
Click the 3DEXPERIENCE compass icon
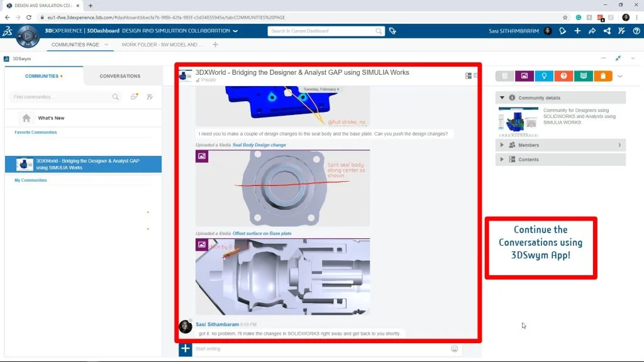(28, 36)
